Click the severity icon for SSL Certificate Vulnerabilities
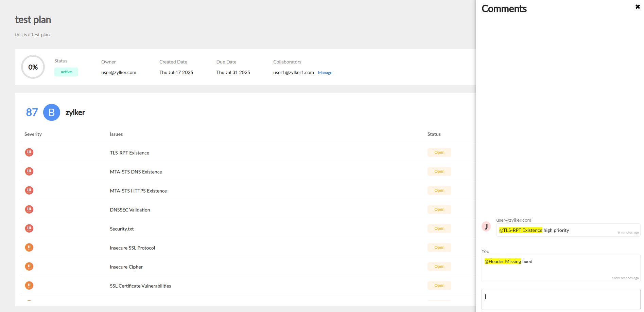 tap(29, 286)
